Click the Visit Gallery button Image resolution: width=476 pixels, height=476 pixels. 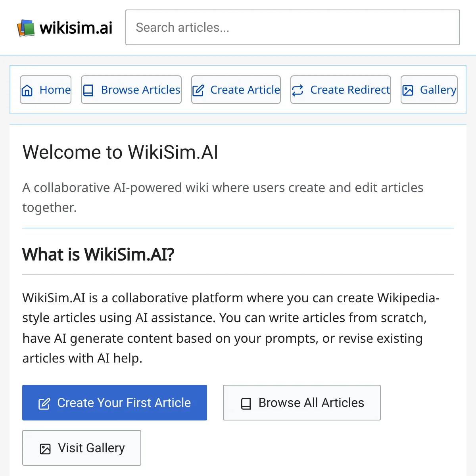coord(82,448)
